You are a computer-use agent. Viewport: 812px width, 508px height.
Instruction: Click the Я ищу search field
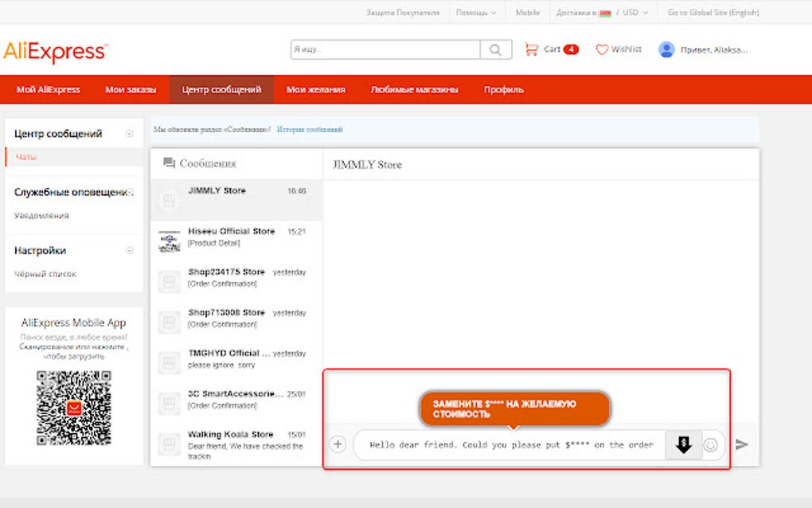tap(385, 49)
